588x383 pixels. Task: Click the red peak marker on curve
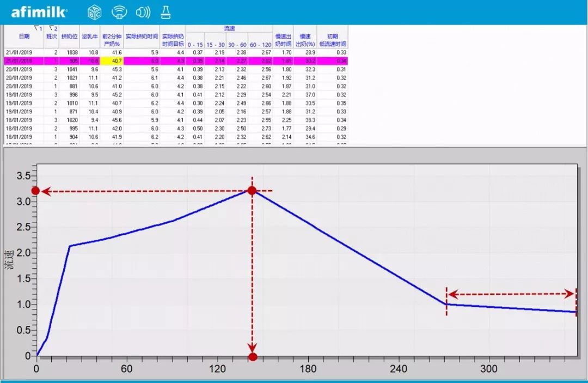click(x=252, y=190)
